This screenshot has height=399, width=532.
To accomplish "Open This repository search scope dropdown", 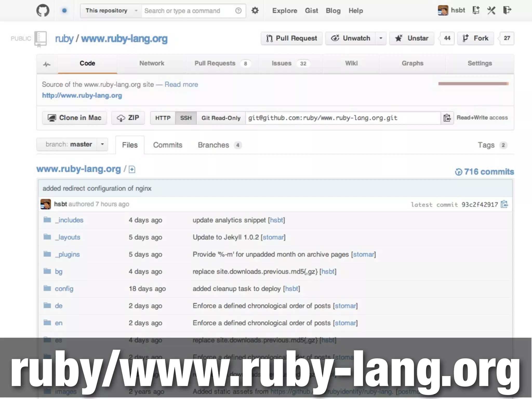I will click(111, 11).
